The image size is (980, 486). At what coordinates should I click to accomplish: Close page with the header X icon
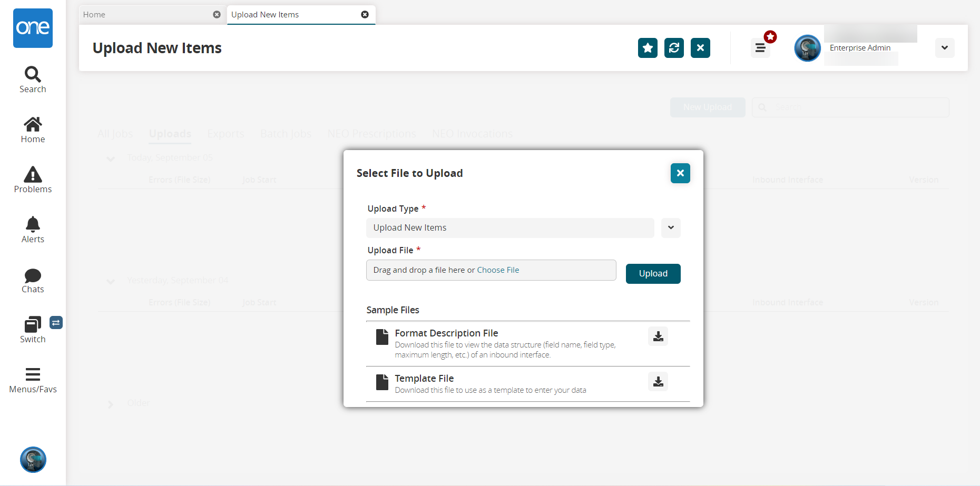(x=700, y=48)
